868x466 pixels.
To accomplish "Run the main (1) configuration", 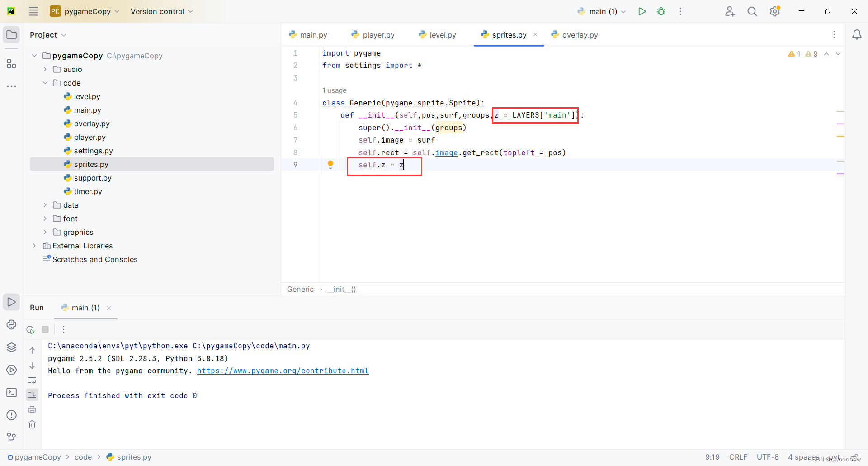I will 642,11.
